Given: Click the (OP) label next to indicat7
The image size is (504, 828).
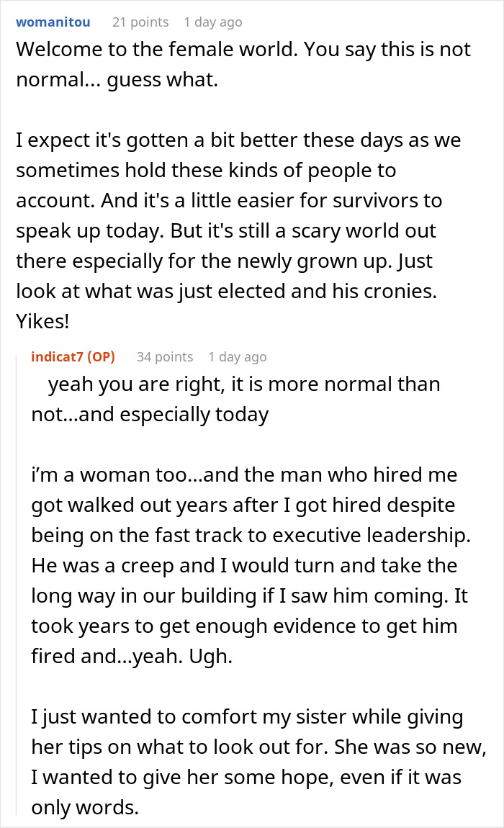Looking at the screenshot, I should coord(100,356).
